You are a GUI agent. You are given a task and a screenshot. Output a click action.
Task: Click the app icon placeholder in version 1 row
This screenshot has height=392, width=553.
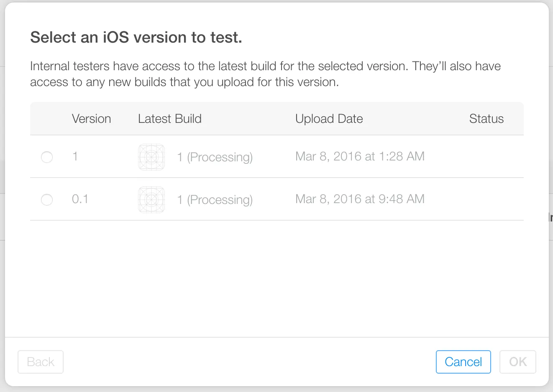click(x=151, y=157)
